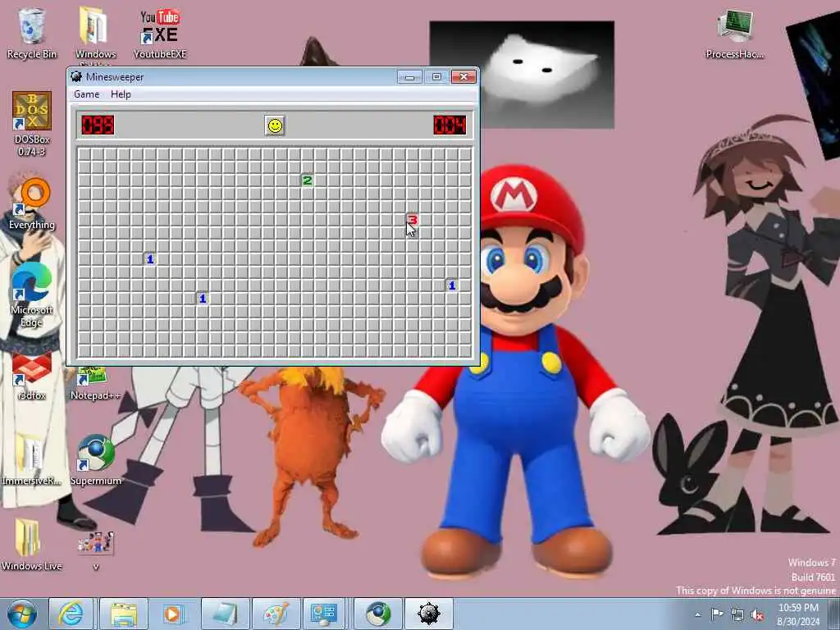Select the DOSBox 0.74-3 shortcut
The height and width of the screenshot is (630, 840).
(x=32, y=124)
